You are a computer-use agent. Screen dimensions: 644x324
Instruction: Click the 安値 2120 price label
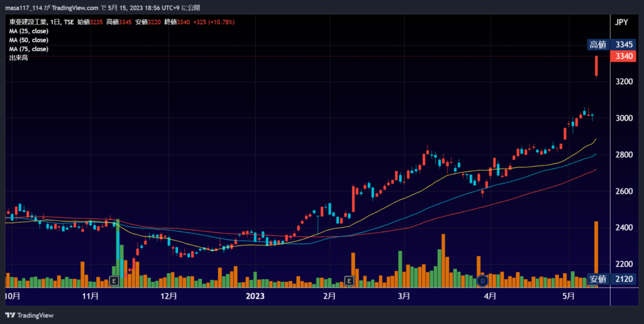[611, 279]
